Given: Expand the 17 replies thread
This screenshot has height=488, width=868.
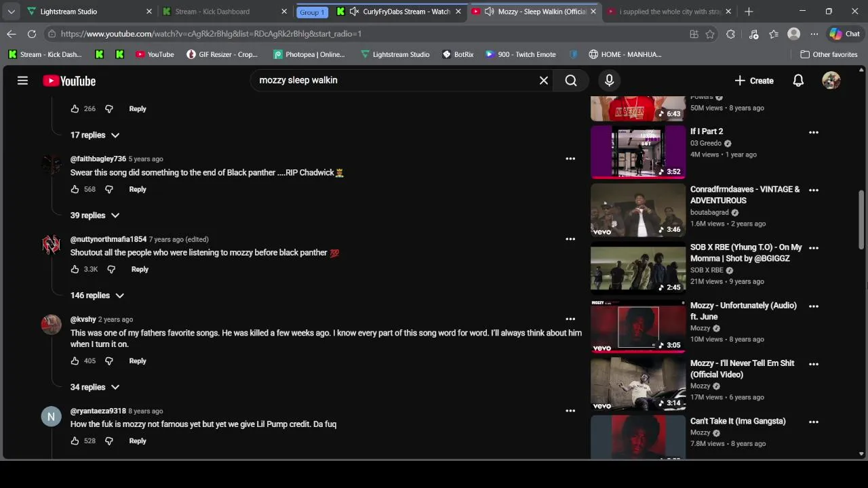Looking at the screenshot, I should 95,135.
